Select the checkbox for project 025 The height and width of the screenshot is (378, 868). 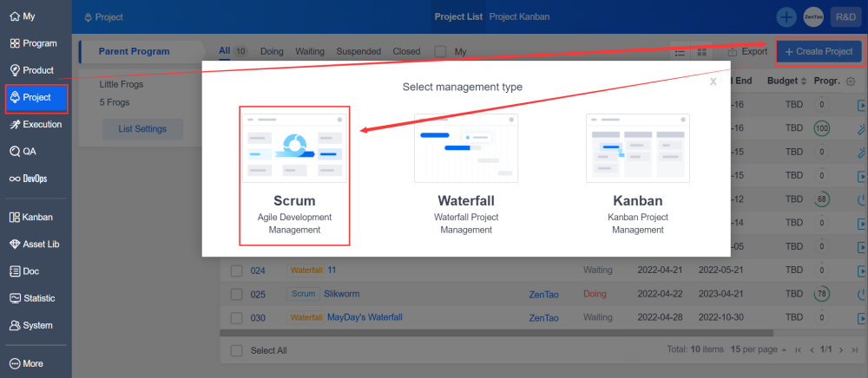[236, 294]
